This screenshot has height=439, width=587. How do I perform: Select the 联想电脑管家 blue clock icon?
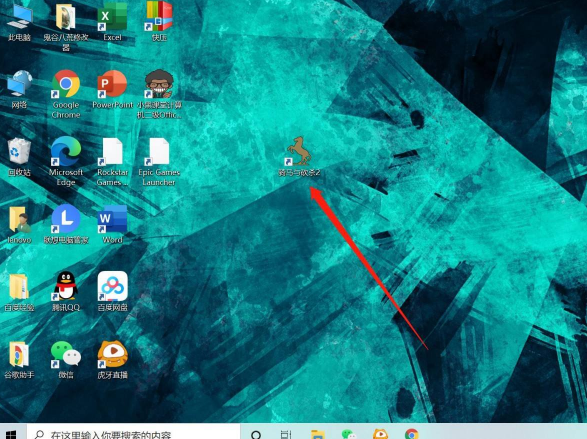66,219
